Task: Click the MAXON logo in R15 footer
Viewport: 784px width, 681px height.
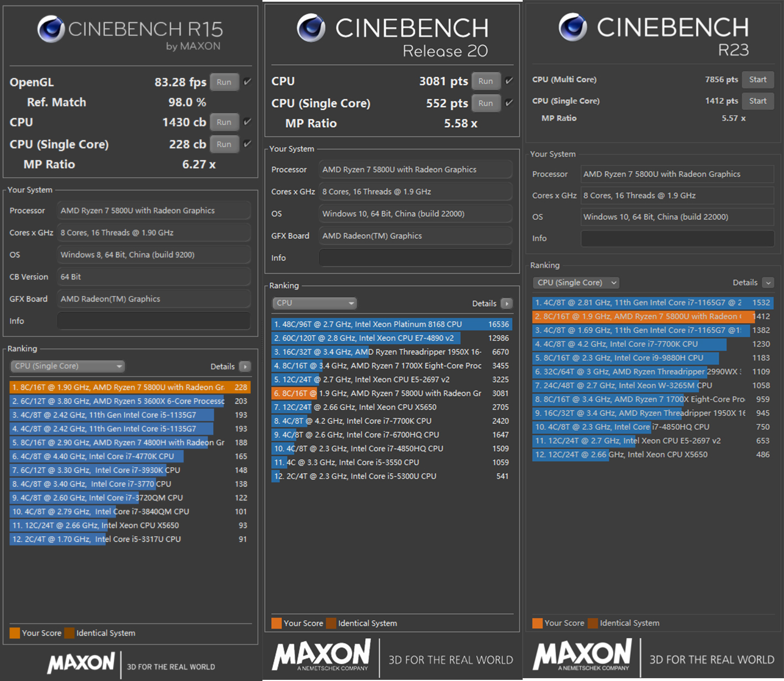Action: (x=81, y=663)
